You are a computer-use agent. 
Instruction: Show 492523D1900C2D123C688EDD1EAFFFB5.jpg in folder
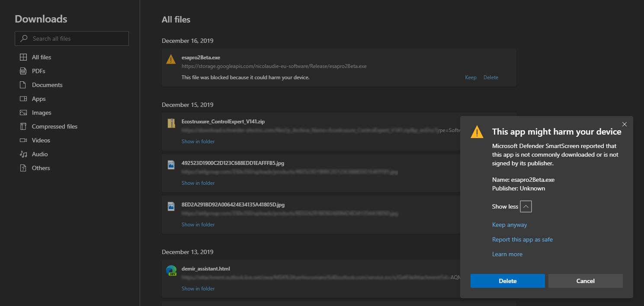198,183
